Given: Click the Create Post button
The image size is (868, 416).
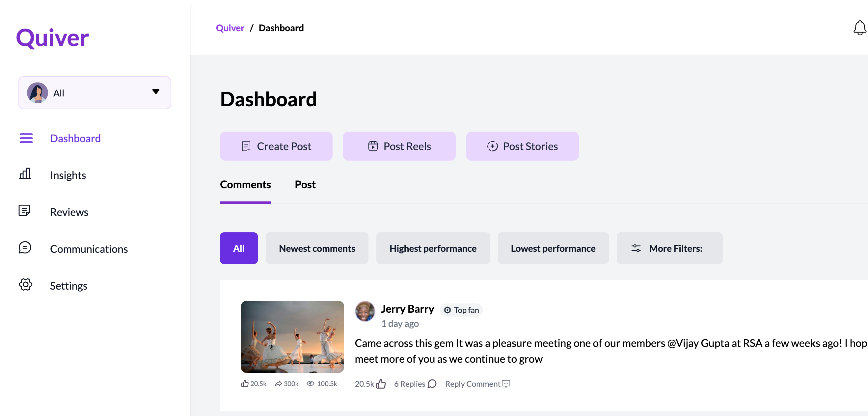Looking at the screenshot, I should click(x=276, y=146).
